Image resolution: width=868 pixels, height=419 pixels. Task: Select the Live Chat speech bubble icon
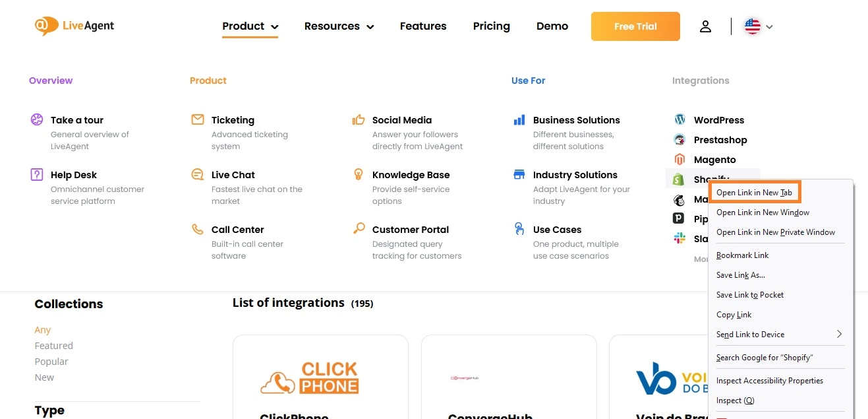point(197,174)
